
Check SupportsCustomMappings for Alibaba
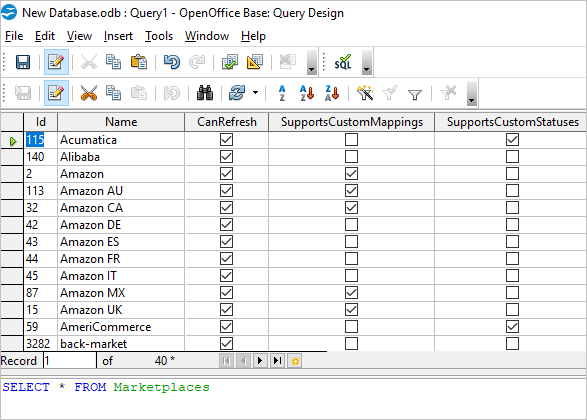click(x=351, y=156)
